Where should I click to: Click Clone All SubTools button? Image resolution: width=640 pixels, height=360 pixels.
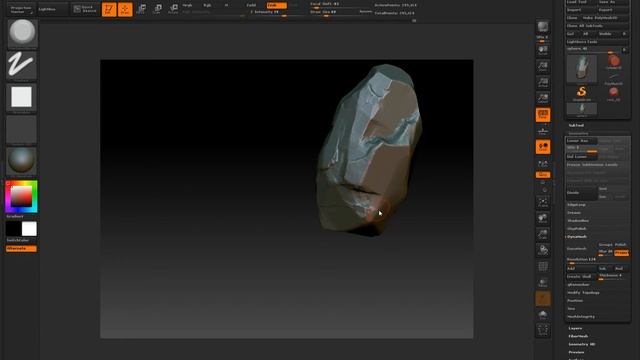coord(597,26)
